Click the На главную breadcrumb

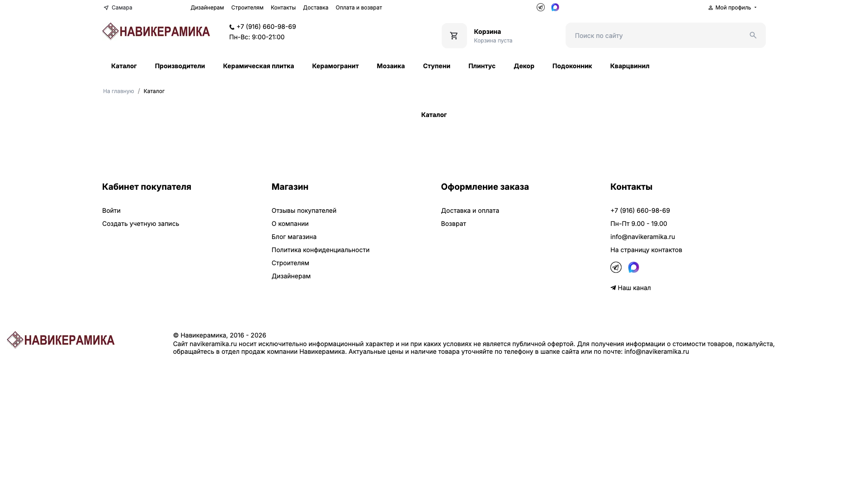[118, 91]
